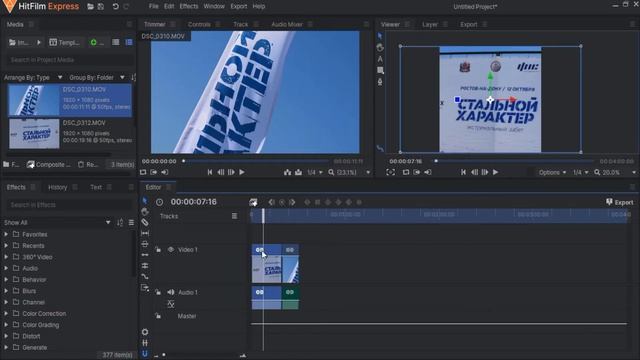Click the Open project folder icon

(91, 7)
